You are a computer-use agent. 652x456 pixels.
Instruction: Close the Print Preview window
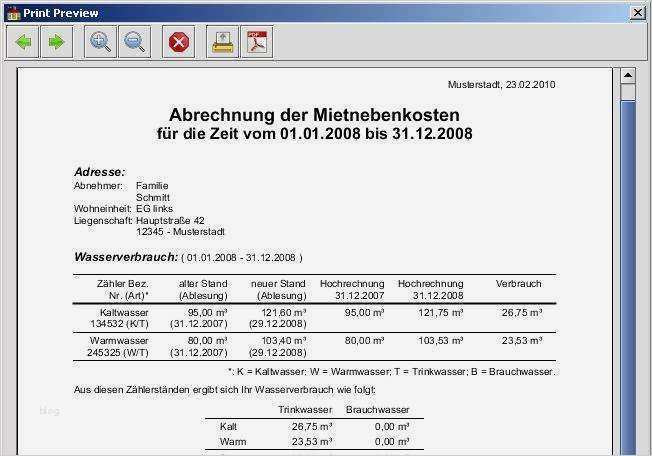tap(637, 13)
